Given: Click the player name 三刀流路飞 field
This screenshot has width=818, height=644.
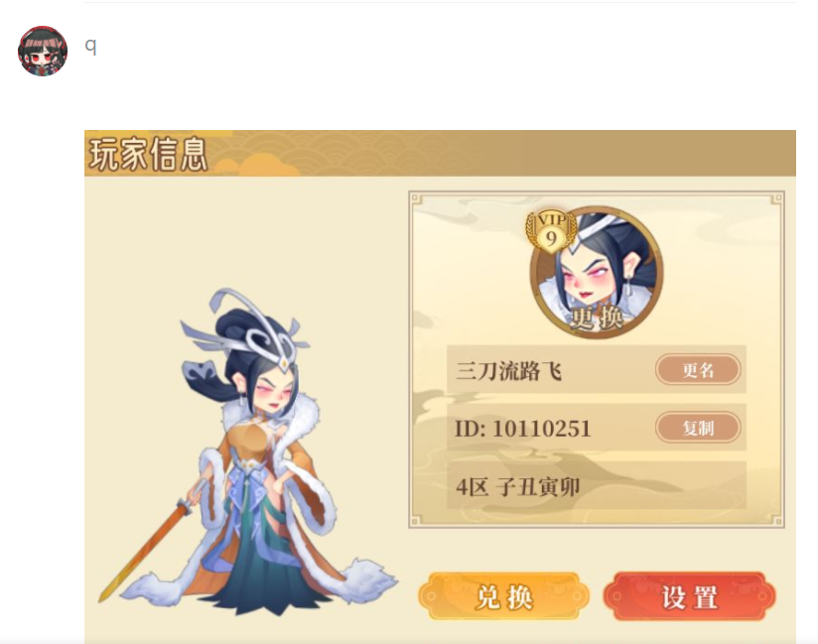Looking at the screenshot, I should (x=597, y=370).
